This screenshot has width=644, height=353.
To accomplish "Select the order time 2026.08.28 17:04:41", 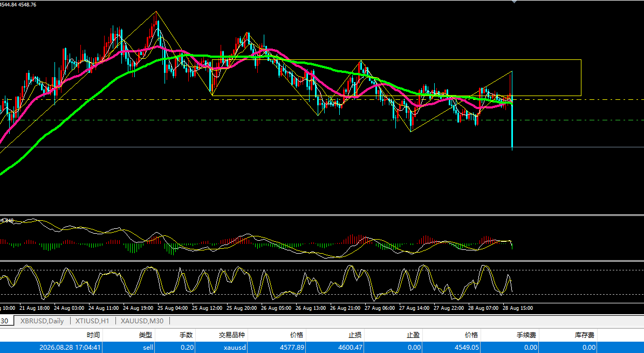I will pyautogui.click(x=70, y=348).
